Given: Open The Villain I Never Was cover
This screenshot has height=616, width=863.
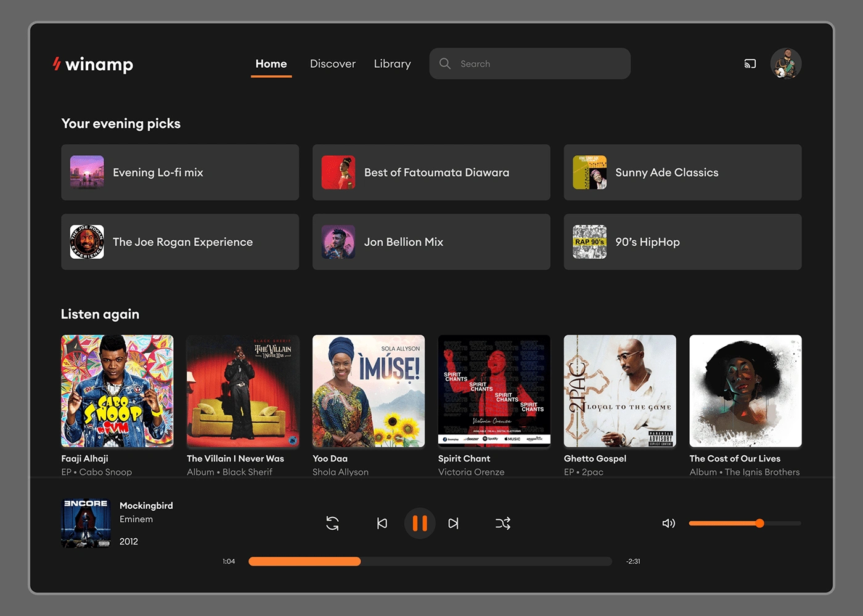Looking at the screenshot, I should 243,391.
